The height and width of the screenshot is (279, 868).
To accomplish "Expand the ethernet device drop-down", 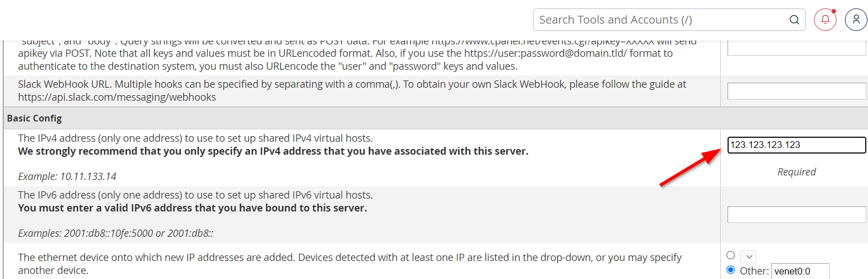I will coord(748,256).
